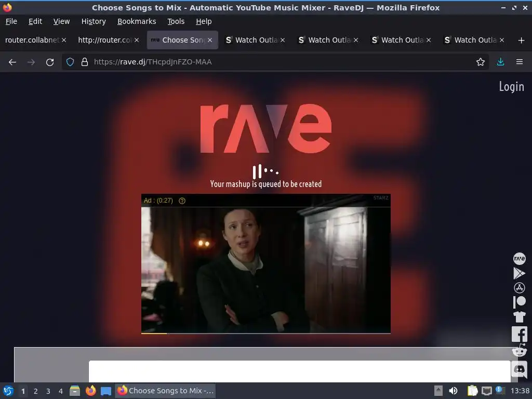Click the removable media eject tray icon
This screenshot has height=399, width=532.
coord(438,391)
